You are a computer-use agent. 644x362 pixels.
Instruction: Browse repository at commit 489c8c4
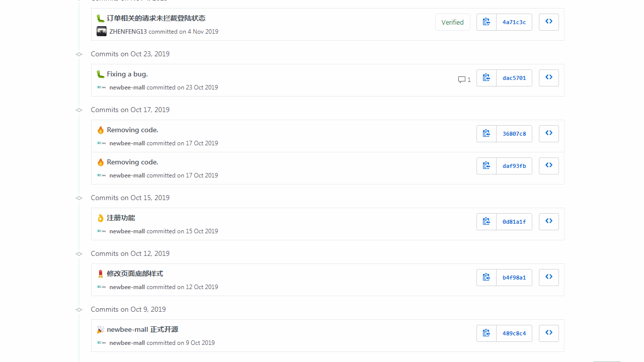click(549, 333)
